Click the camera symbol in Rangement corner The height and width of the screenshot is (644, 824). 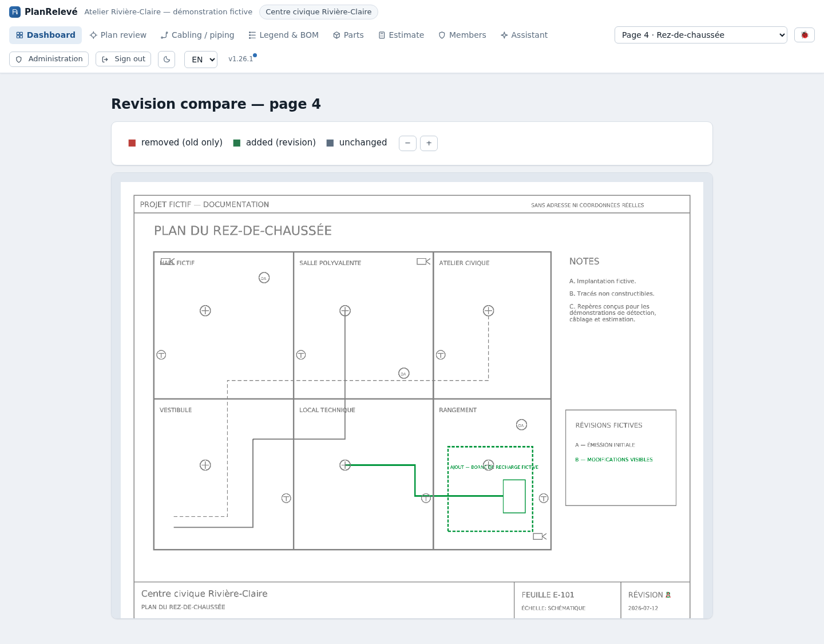[x=540, y=536]
